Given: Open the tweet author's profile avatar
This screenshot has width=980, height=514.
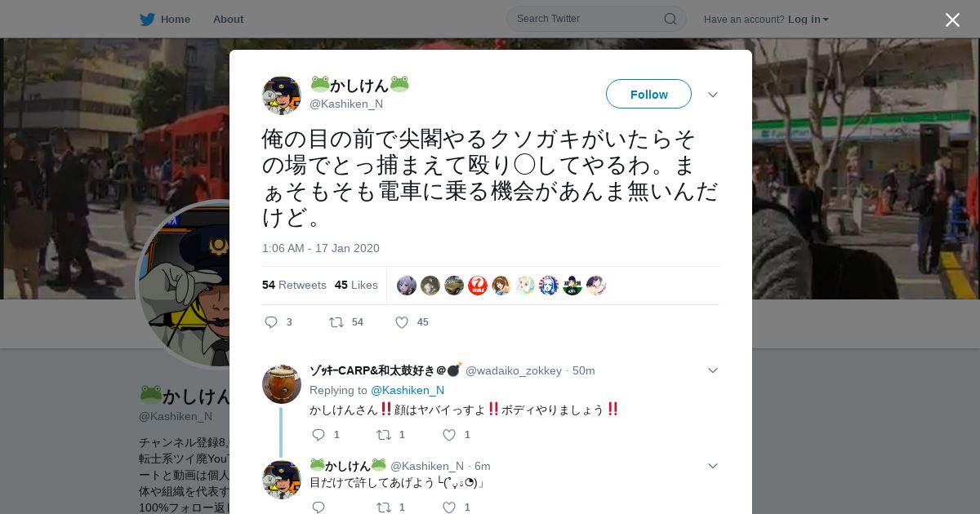Looking at the screenshot, I should pos(282,95).
